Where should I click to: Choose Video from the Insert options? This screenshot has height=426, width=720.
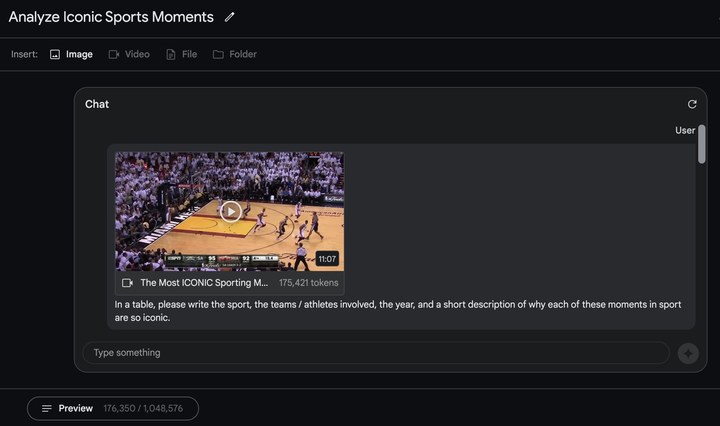coord(129,54)
